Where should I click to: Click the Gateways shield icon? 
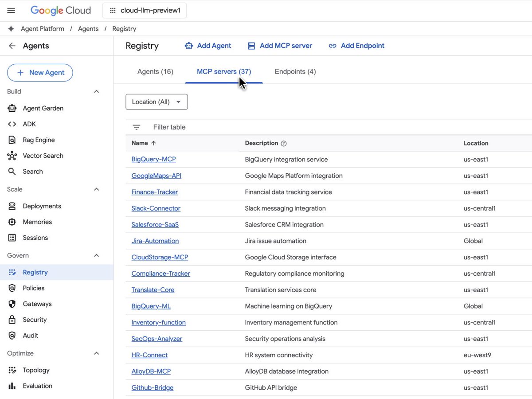point(12,304)
